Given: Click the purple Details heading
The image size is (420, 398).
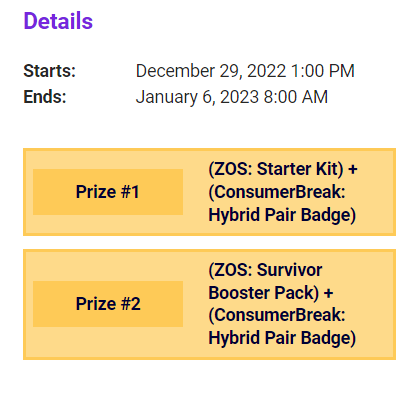Looking at the screenshot, I should pyautogui.click(x=58, y=21).
